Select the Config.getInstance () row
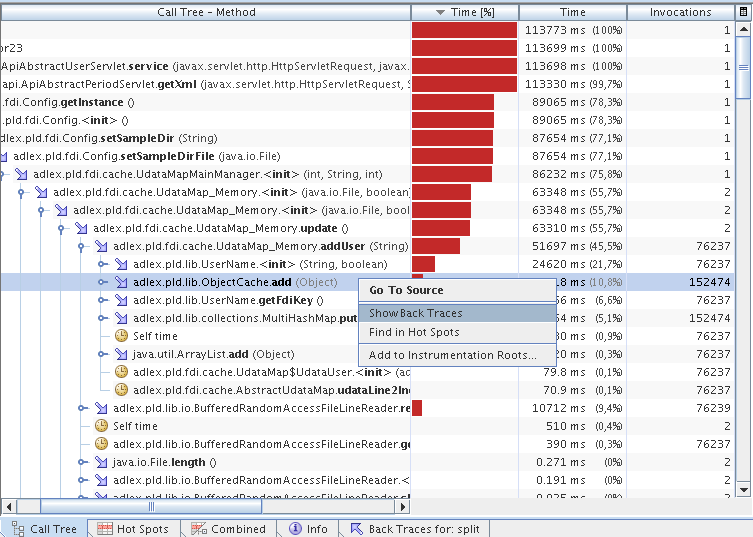753x537 pixels. click(367, 102)
